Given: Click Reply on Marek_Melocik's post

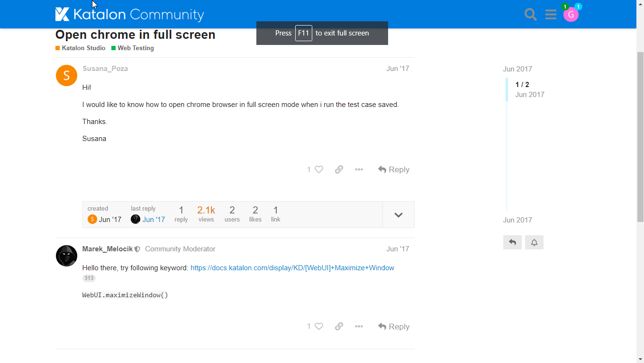Looking at the screenshot, I should click(x=394, y=327).
